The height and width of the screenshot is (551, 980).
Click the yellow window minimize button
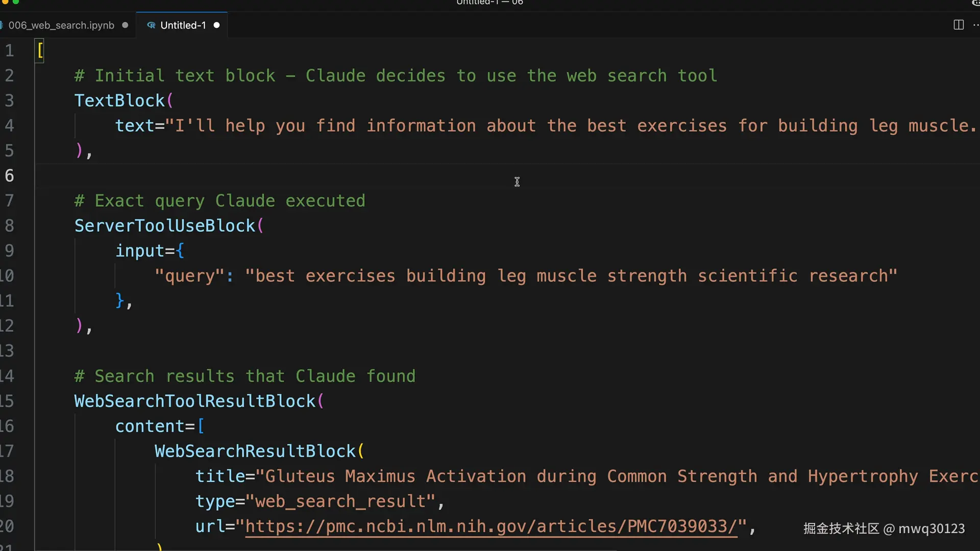pos(6,2)
